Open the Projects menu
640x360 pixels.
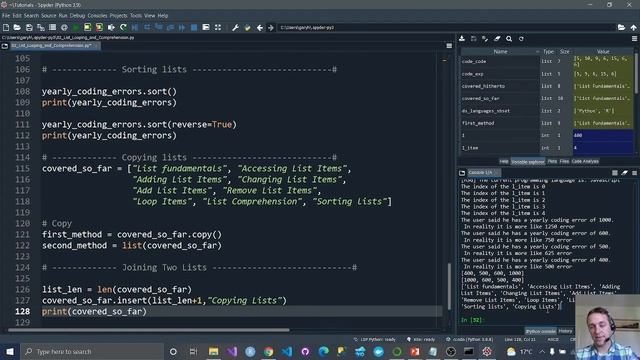[x=118, y=16]
